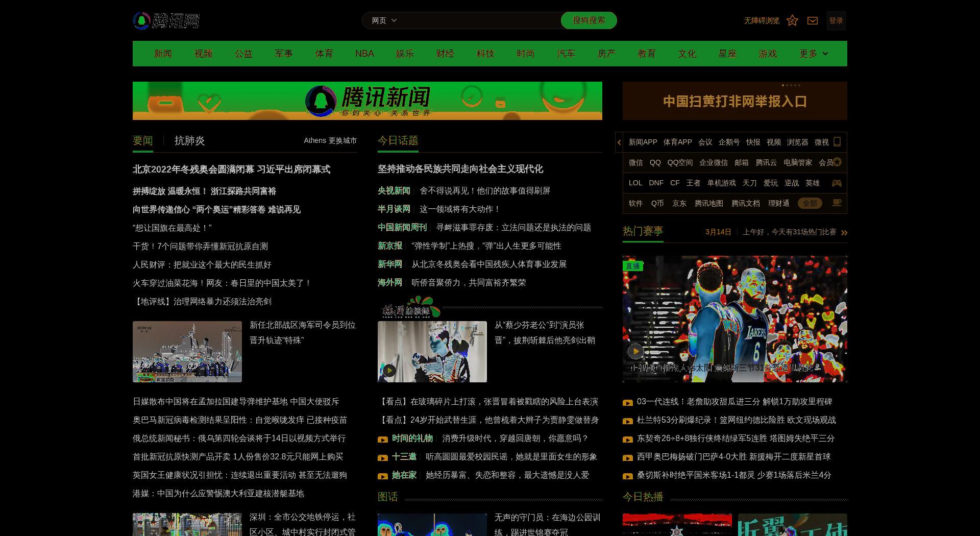Click "火车穿过油菜花海" headline
980x536 pixels.
(222, 283)
